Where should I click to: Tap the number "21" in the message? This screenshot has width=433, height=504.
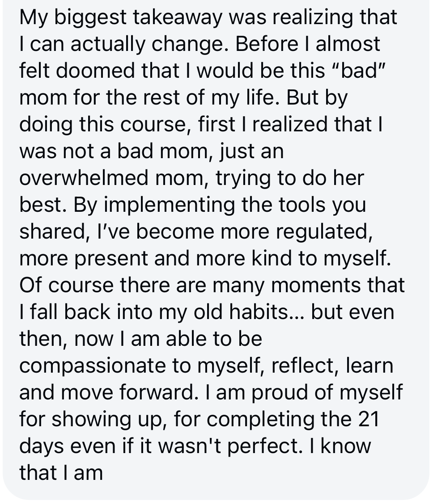pyautogui.click(x=368, y=419)
